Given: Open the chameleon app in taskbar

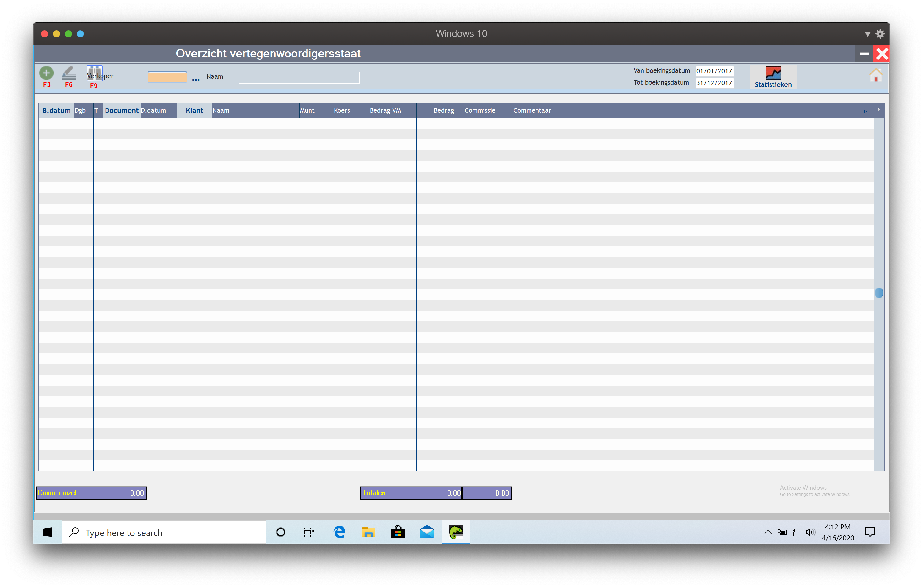Looking at the screenshot, I should coord(456,532).
